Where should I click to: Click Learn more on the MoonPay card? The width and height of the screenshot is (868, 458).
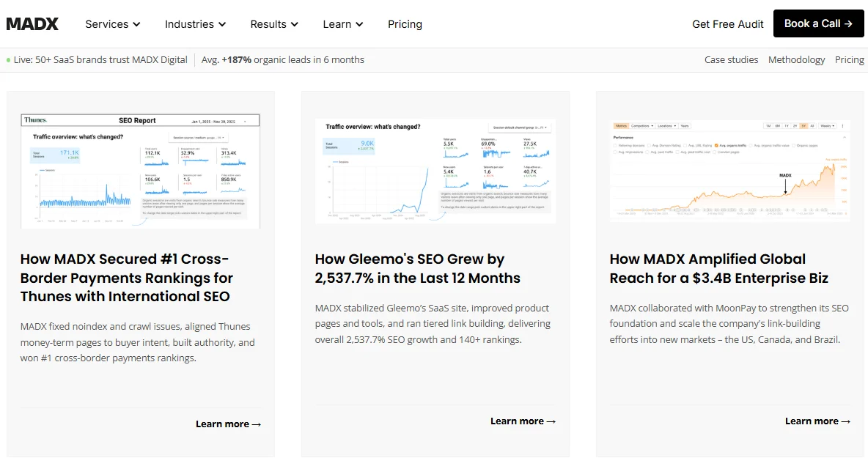[817, 421]
